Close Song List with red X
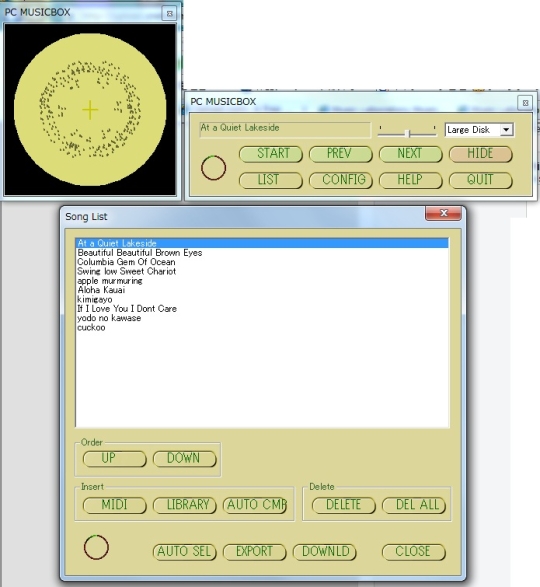This screenshot has height=587, width=540. pos(443,213)
